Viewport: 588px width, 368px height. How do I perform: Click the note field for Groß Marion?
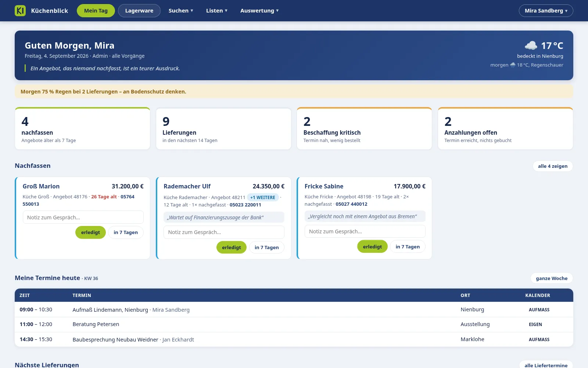83,217
